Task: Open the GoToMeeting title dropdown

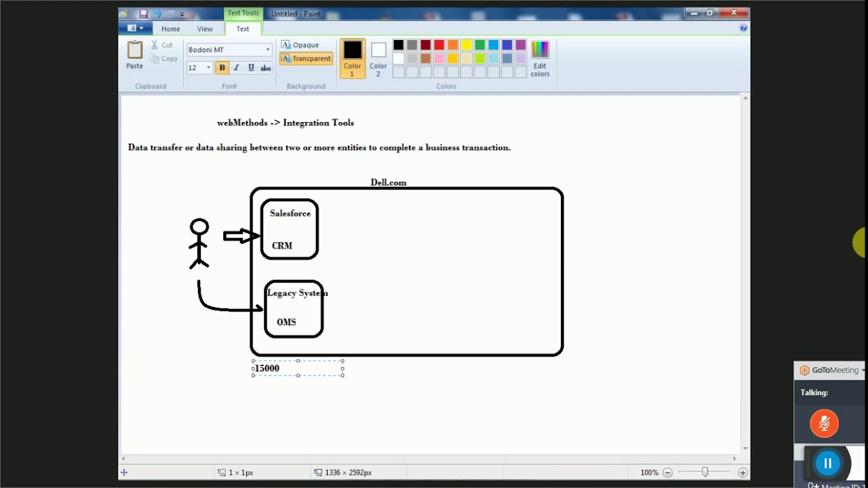Action: (863, 371)
